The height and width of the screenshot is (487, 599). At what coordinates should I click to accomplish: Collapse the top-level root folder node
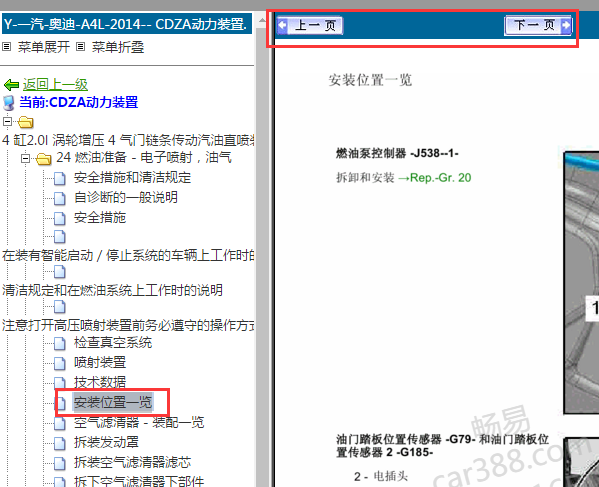[7, 122]
